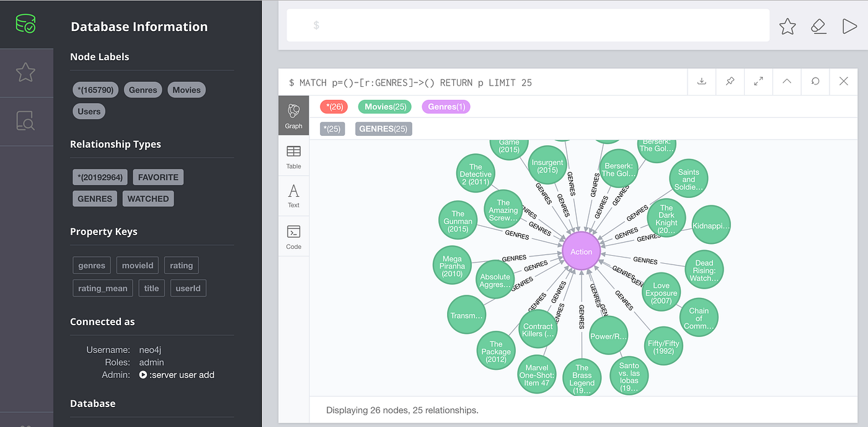This screenshot has width=868, height=427.
Task: Select the Graph view tab
Action: 293,115
